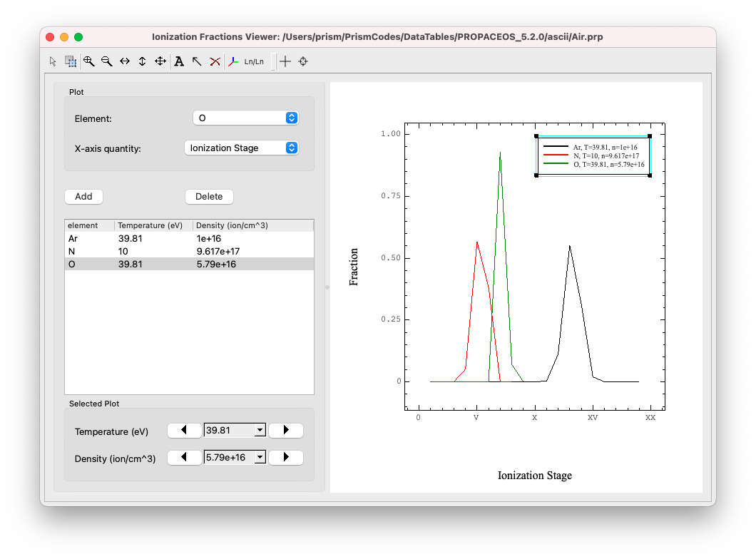Screen dimensions: 756x559
Task: Open the X-axis quantity dropdown
Action: pyautogui.click(x=241, y=148)
